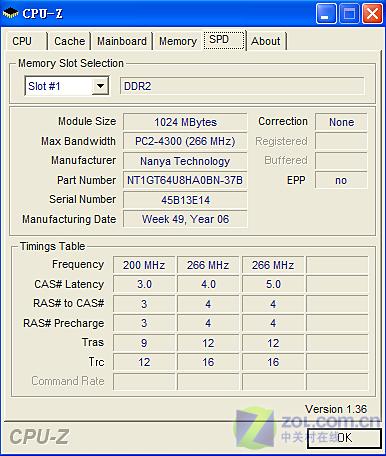Click the CAS# Latency 4.0 cell

(208, 284)
